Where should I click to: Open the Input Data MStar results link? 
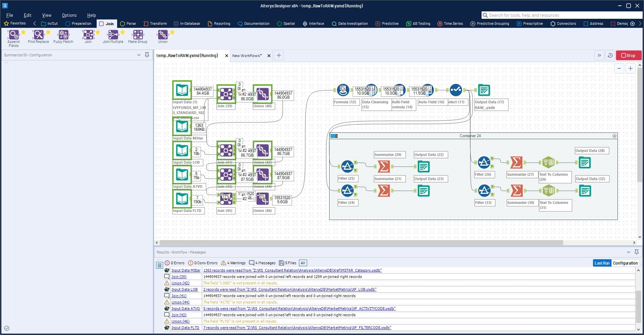[186, 270]
